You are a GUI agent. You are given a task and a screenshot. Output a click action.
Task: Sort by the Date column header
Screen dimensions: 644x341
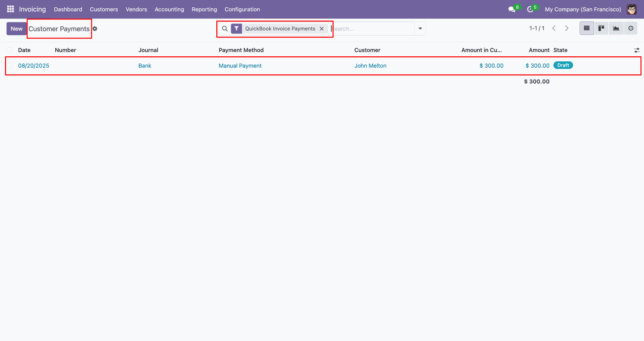24,50
